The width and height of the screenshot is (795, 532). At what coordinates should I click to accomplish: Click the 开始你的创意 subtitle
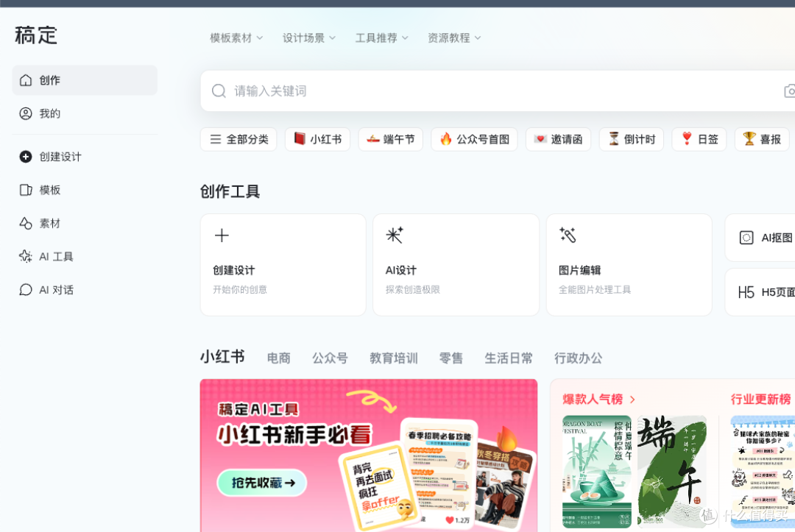[240, 290]
